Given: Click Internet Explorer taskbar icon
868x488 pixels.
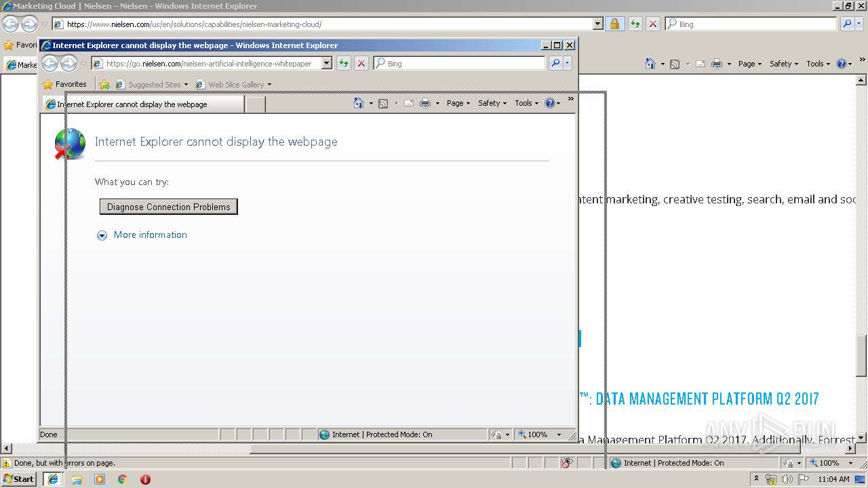Looking at the screenshot, I should tap(53, 479).
